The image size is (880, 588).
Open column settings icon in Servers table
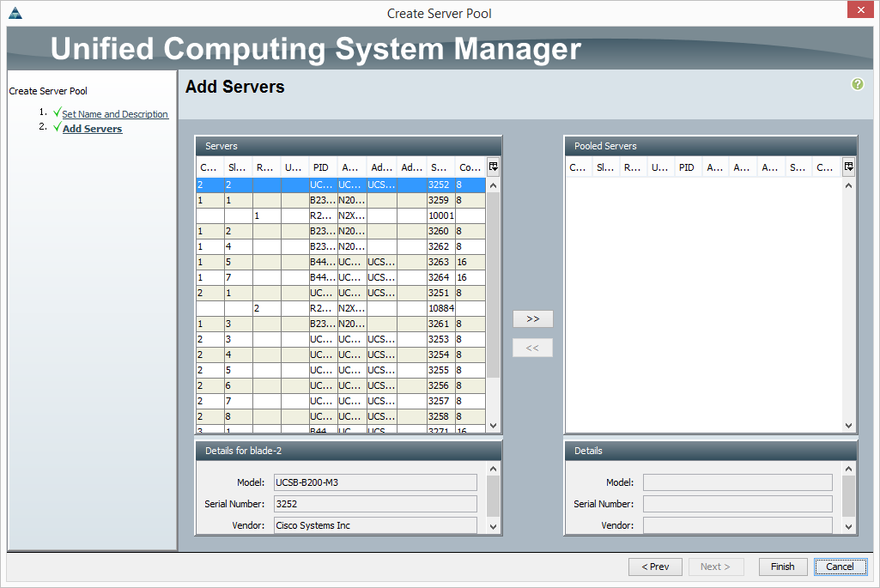(x=494, y=167)
